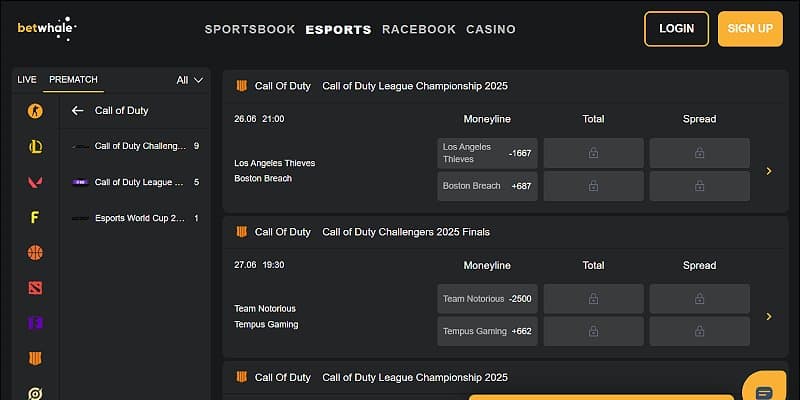Switch to the LIVE tab
This screenshot has height=400, width=800.
[x=27, y=80]
